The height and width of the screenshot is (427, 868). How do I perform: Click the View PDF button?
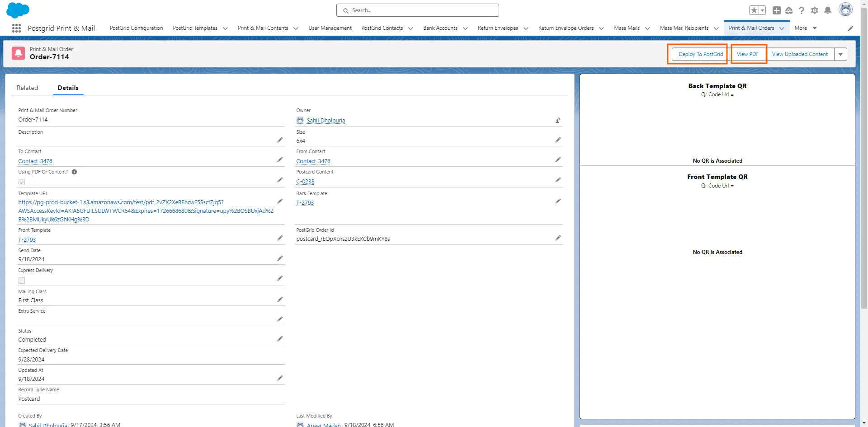point(748,54)
